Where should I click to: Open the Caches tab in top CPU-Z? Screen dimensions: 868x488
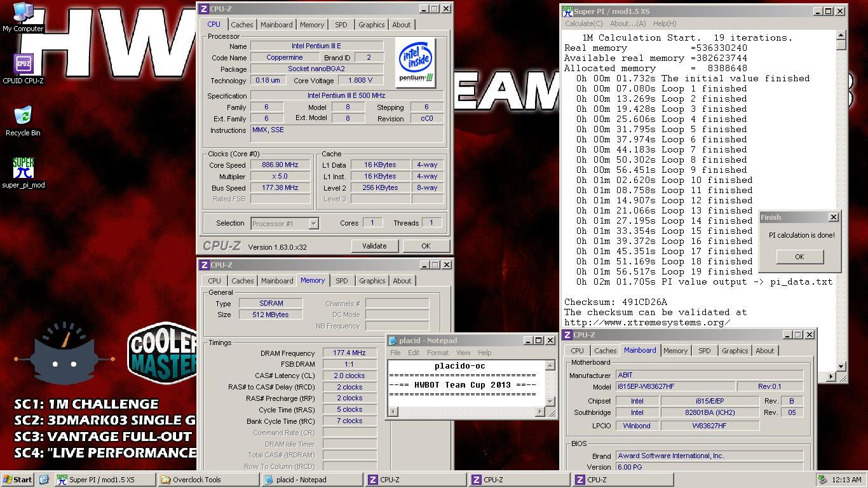(242, 25)
